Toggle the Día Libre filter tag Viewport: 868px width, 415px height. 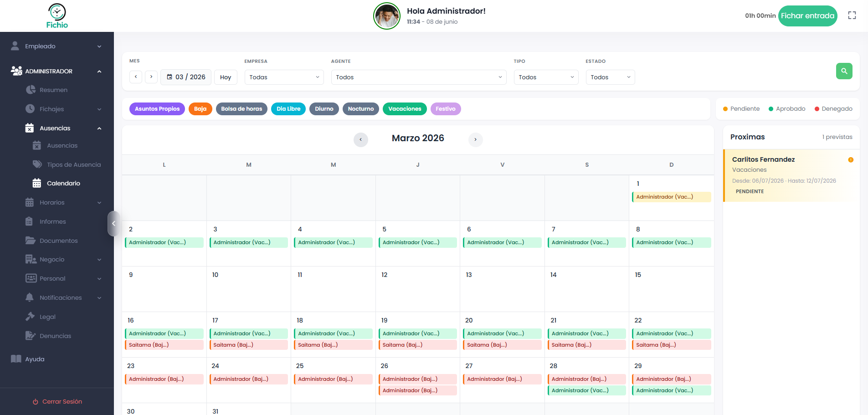288,109
